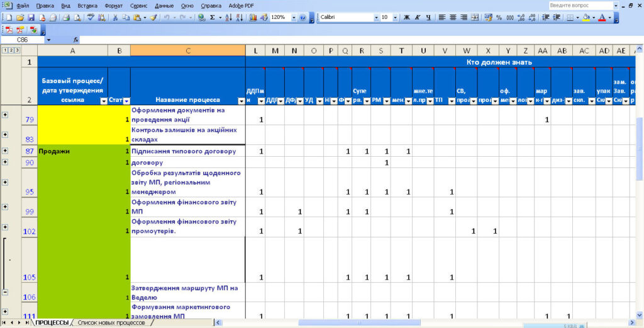The width and height of the screenshot is (644, 328).
Task: Open the Файл menu
Action: tap(23, 6)
